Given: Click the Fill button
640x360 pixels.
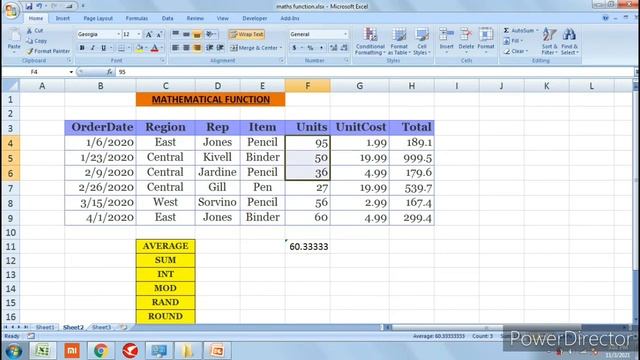Looking at the screenshot, I should tap(513, 41).
